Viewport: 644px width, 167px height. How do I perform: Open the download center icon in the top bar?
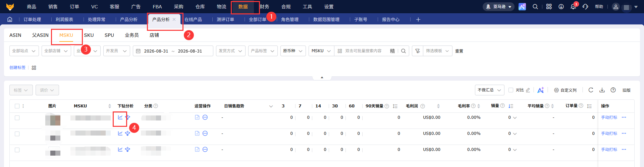coord(561,7)
